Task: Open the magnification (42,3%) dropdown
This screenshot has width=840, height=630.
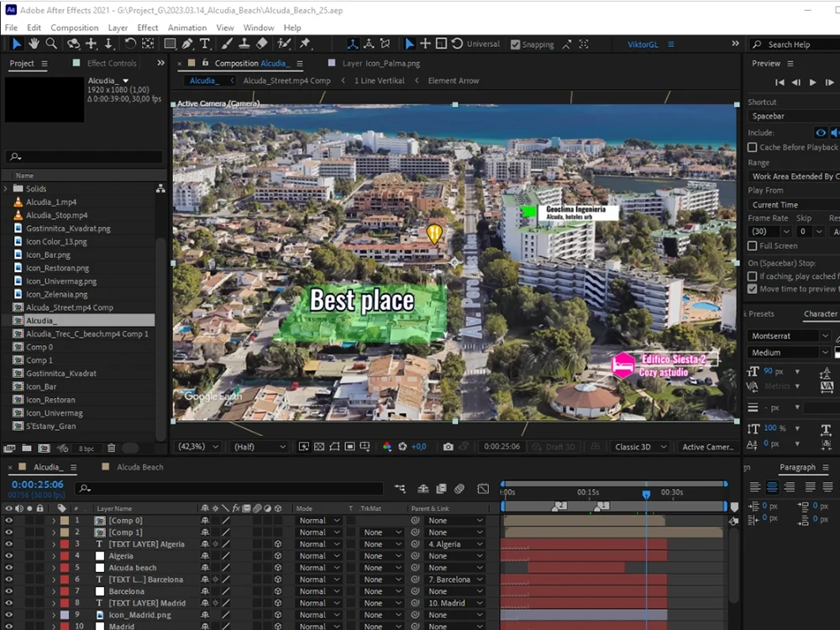Action: (x=198, y=447)
